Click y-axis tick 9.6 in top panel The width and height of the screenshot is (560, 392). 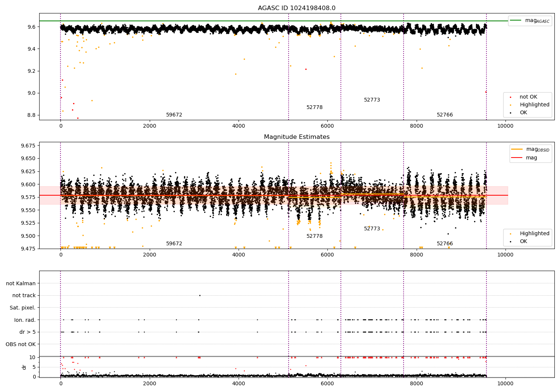(x=31, y=27)
